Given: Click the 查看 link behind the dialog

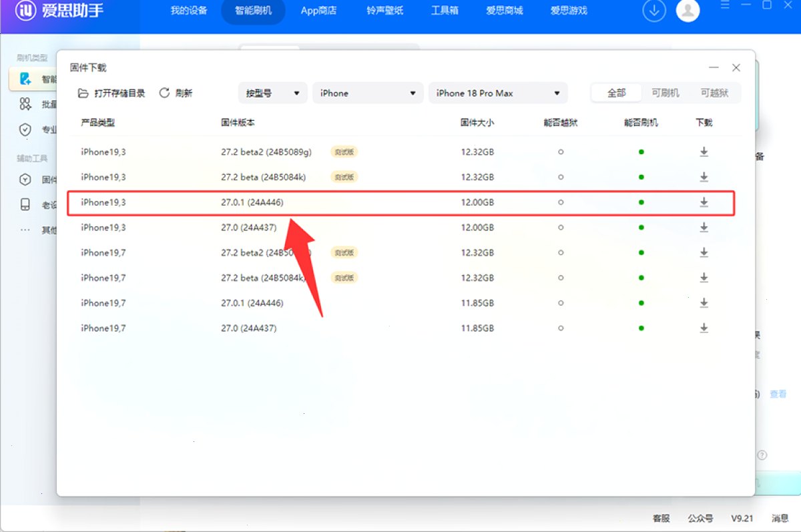Looking at the screenshot, I should click(778, 394).
